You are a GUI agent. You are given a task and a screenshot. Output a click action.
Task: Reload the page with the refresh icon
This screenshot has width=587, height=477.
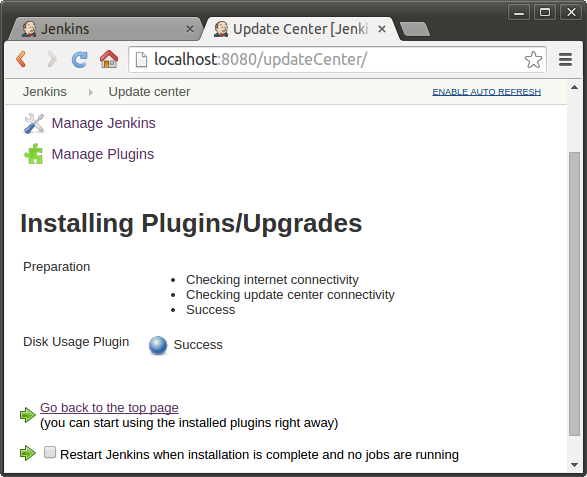(x=79, y=59)
